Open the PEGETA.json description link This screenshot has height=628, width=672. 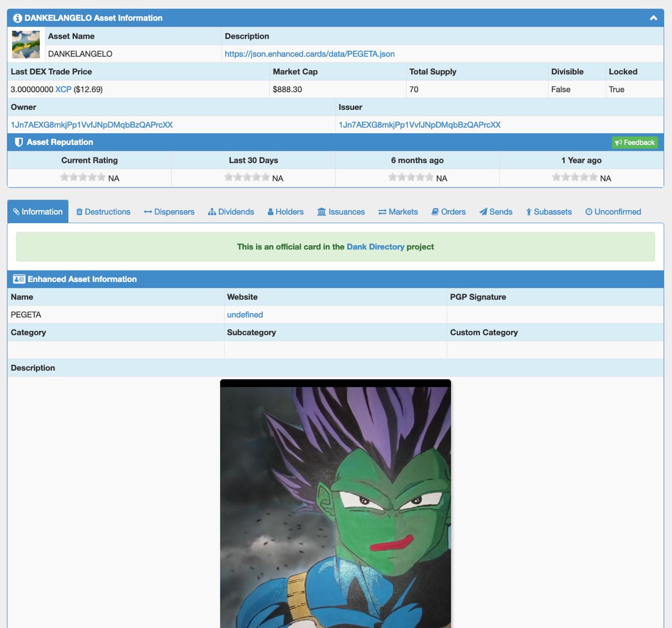tap(310, 54)
